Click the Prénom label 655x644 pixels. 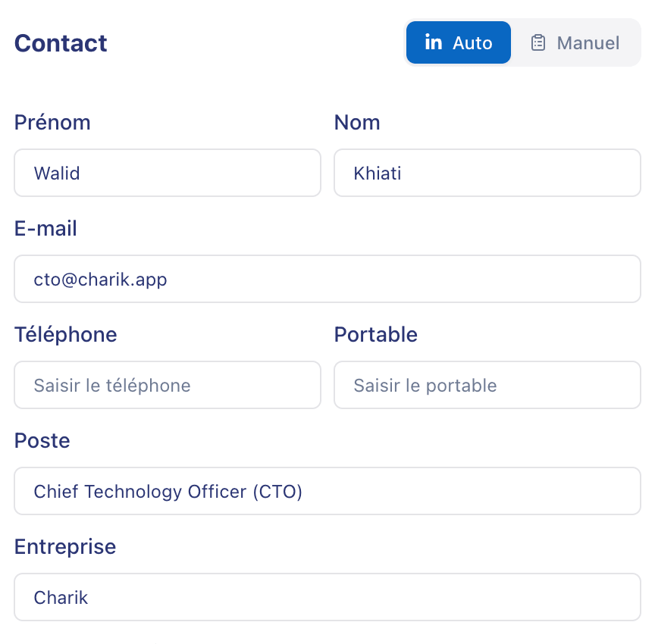[x=52, y=122]
